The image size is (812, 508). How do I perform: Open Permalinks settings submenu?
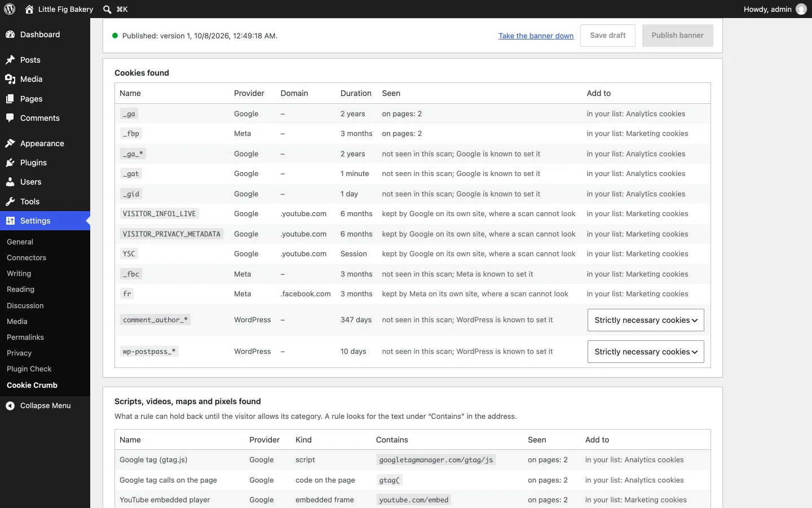pos(25,337)
